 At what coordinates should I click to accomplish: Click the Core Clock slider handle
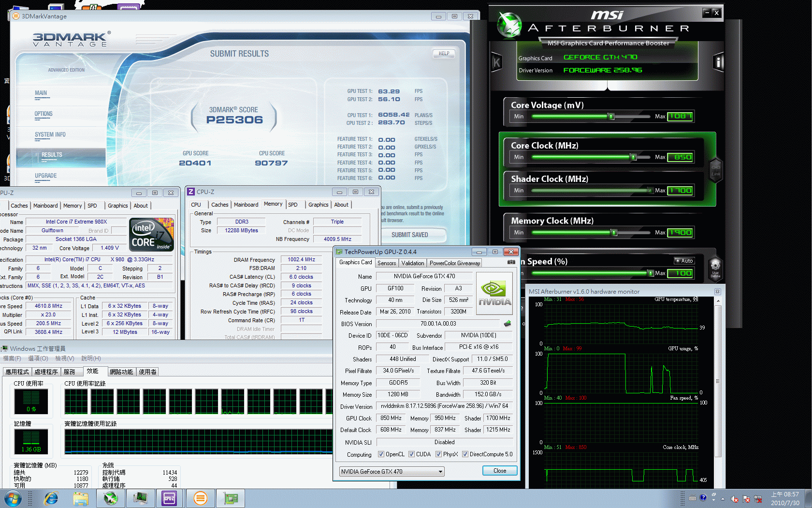tap(633, 157)
